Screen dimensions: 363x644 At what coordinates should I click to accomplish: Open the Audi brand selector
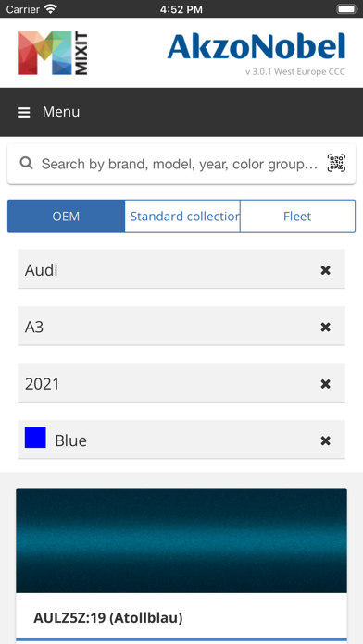(x=181, y=269)
